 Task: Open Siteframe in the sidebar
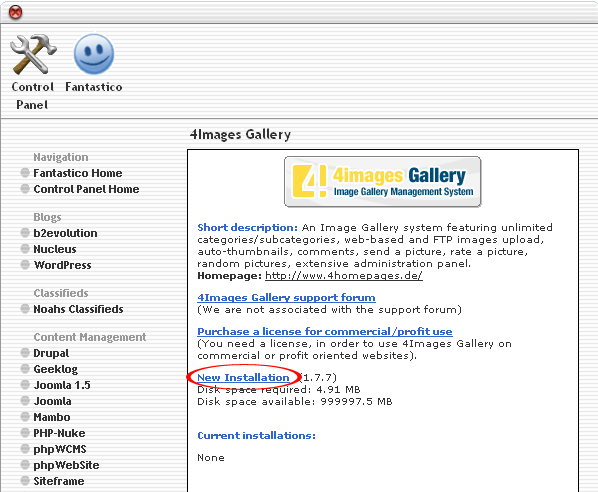(59, 481)
